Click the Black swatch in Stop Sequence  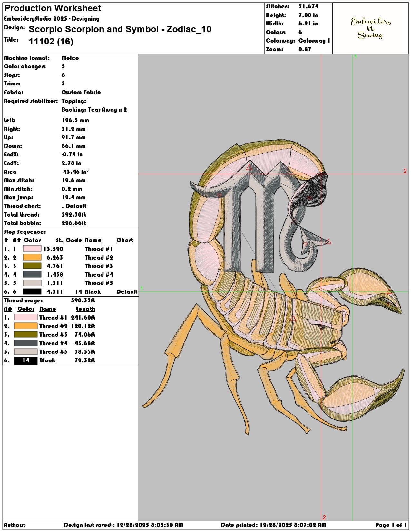pyautogui.click(x=32, y=291)
